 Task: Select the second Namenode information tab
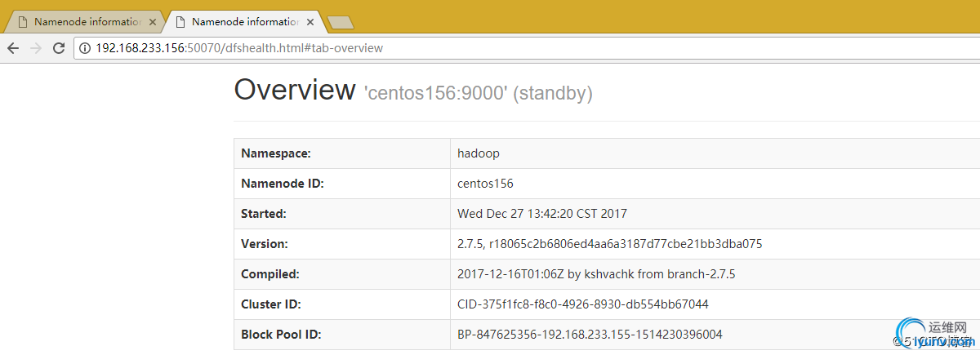(x=243, y=21)
